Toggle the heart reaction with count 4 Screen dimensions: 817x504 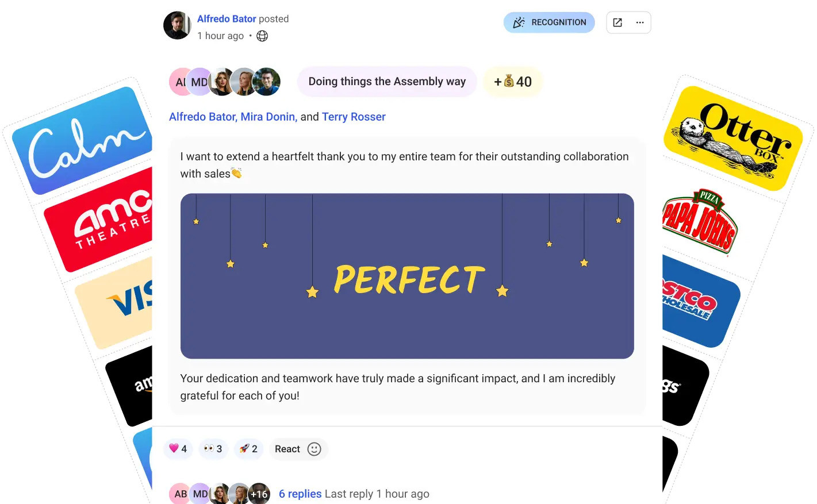pos(178,448)
